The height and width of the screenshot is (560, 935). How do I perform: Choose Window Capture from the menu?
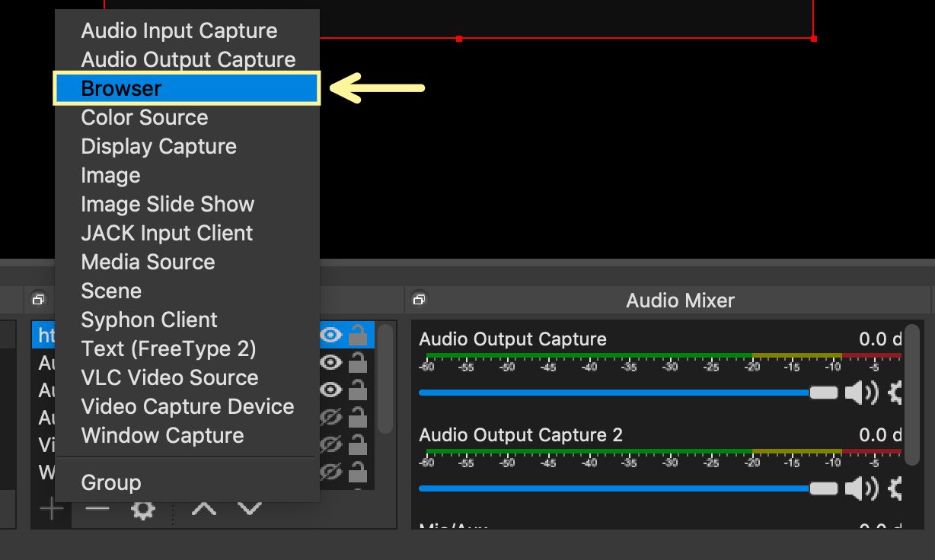[162, 435]
